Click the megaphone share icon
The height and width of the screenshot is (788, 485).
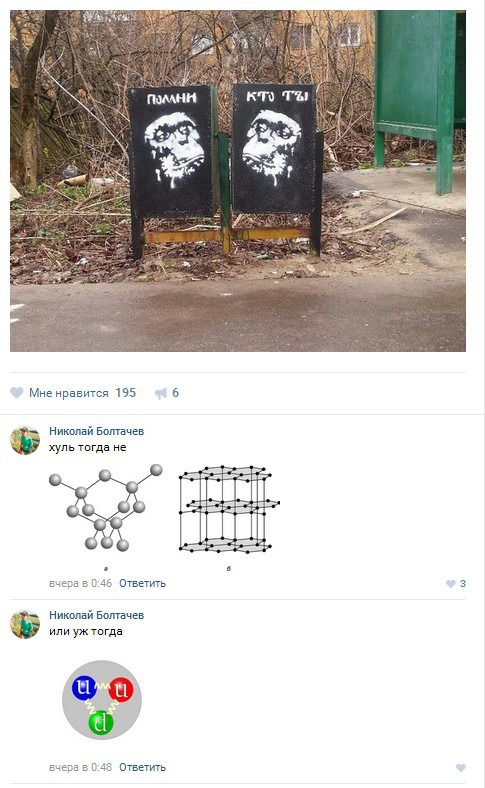[x=161, y=393]
